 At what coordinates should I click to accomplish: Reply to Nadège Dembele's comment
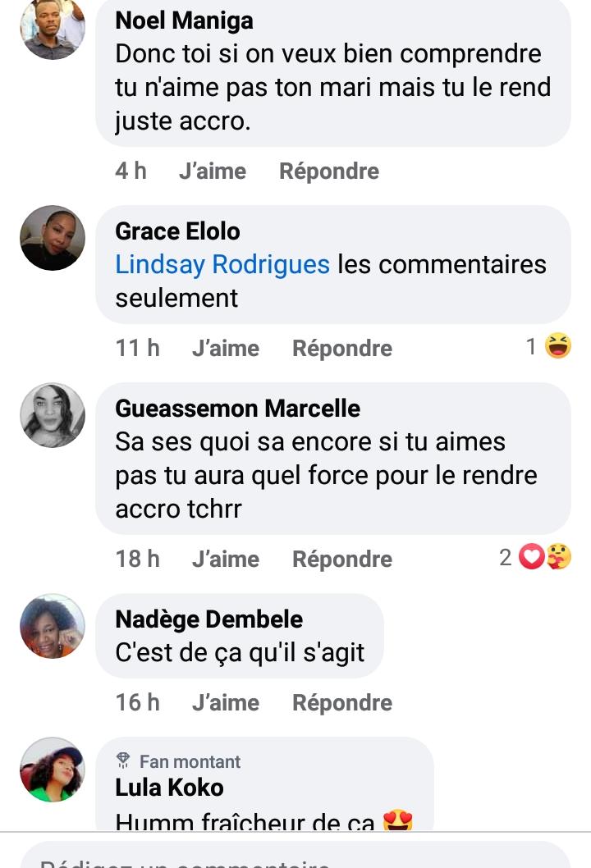(342, 702)
